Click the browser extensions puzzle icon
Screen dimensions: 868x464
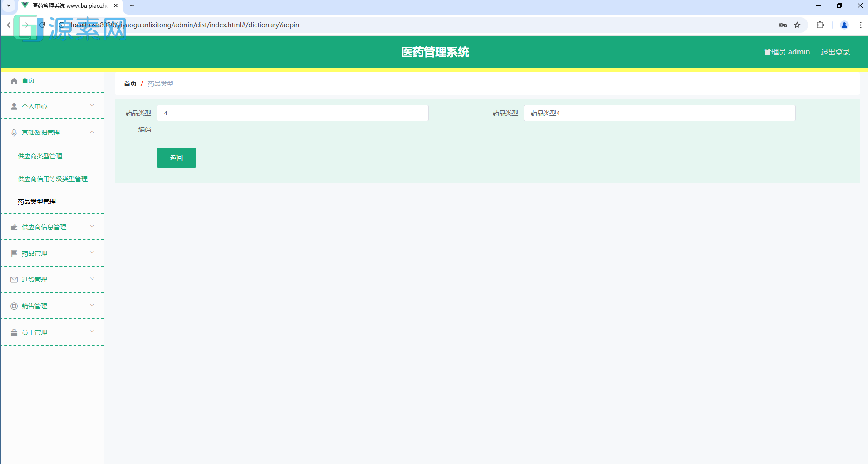(x=820, y=25)
